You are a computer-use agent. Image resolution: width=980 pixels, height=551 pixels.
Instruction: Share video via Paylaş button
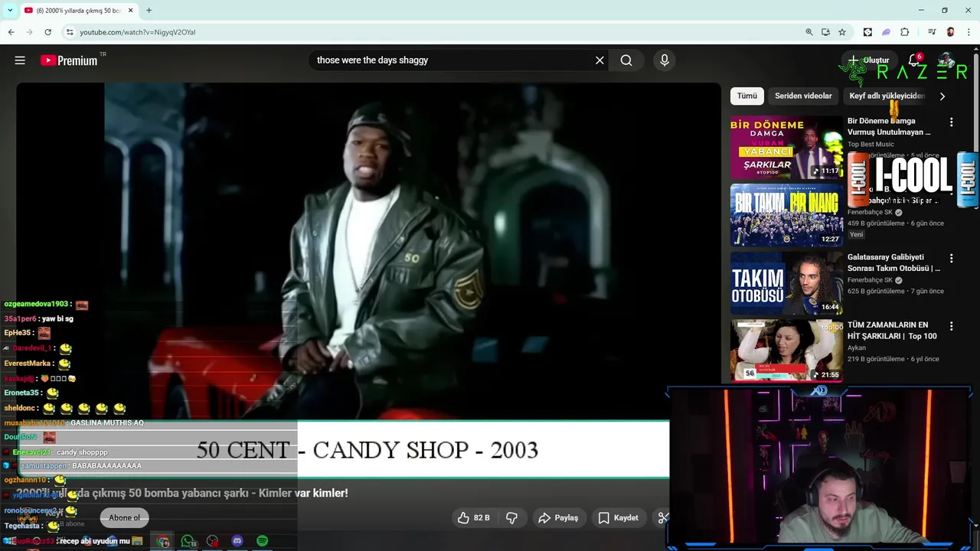(558, 518)
